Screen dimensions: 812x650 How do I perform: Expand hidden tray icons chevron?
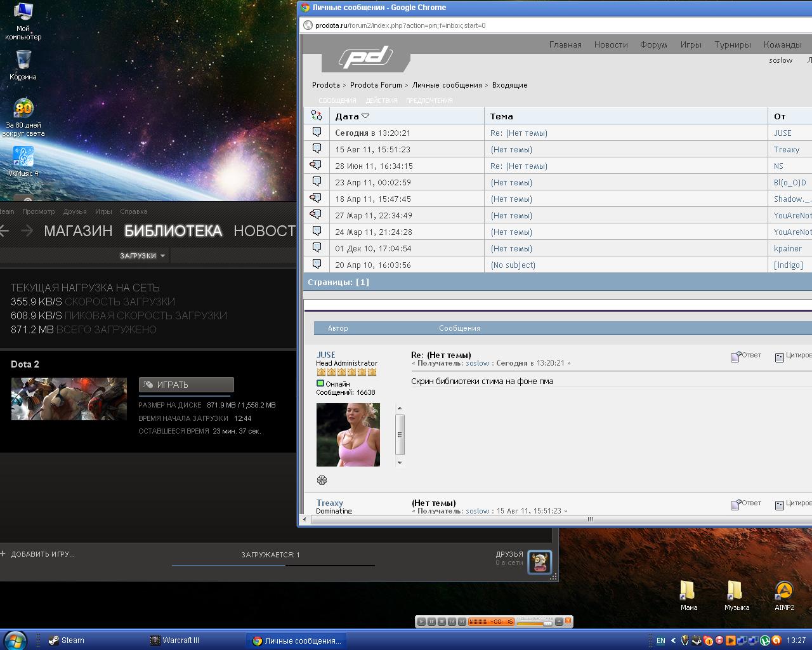[674, 640]
